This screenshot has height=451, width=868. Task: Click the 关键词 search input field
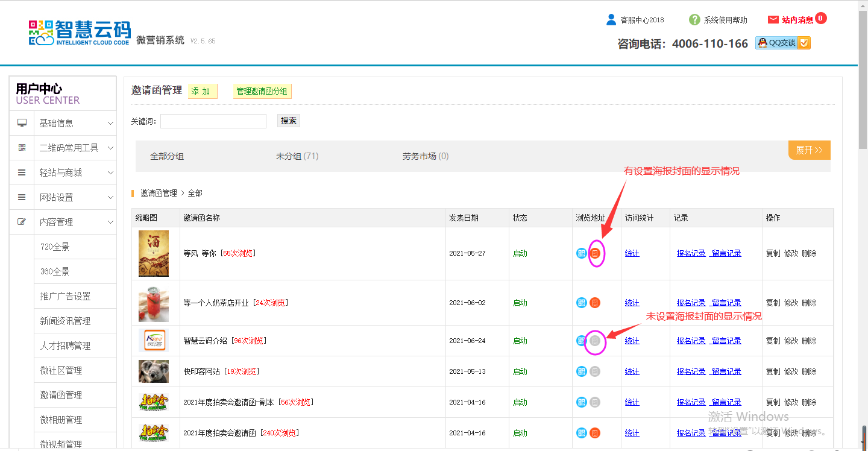(213, 121)
